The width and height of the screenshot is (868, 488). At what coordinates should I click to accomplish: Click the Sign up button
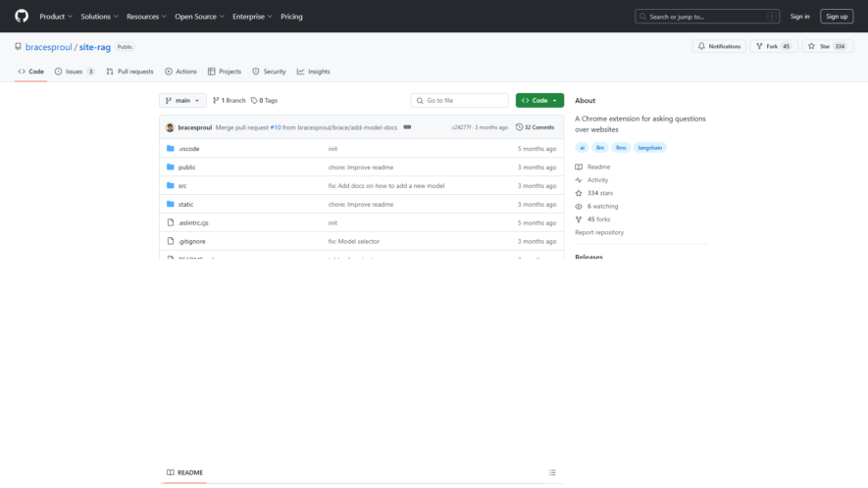(x=837, y=17)
